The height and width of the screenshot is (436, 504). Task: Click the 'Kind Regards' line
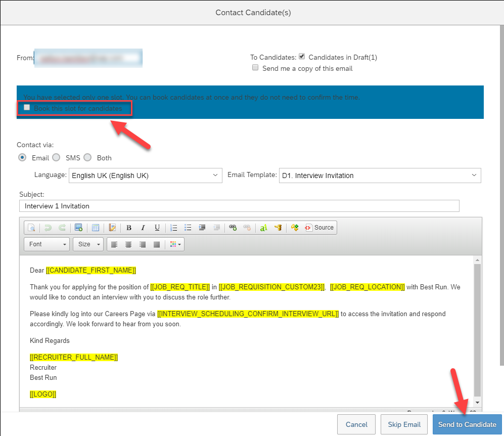coord(50,340)
